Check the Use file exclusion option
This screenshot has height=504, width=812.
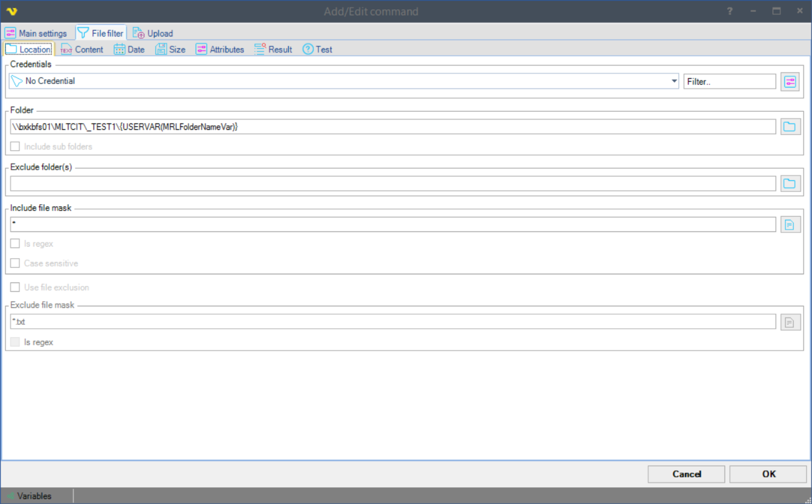point(15,287)
